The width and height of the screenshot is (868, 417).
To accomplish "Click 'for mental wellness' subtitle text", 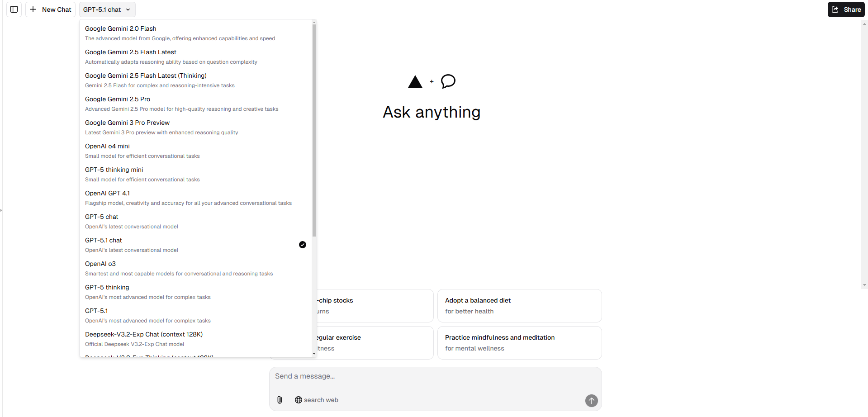I will 474,348.
